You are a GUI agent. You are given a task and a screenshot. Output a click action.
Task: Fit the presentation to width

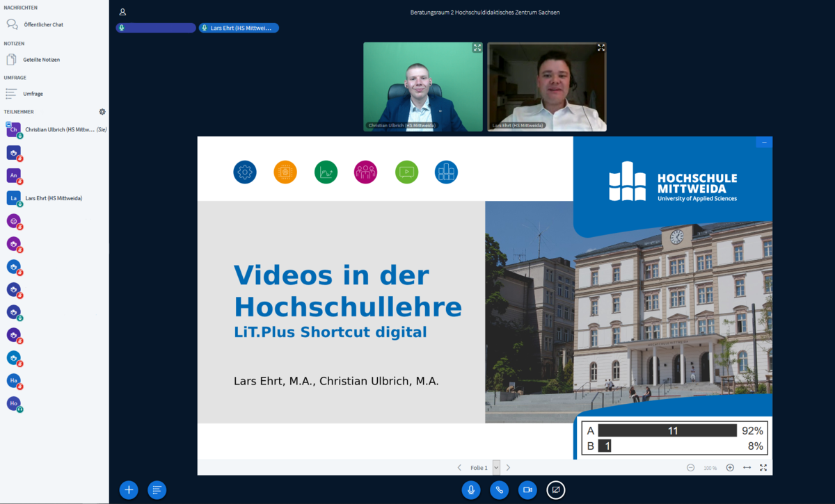point(747,468)
